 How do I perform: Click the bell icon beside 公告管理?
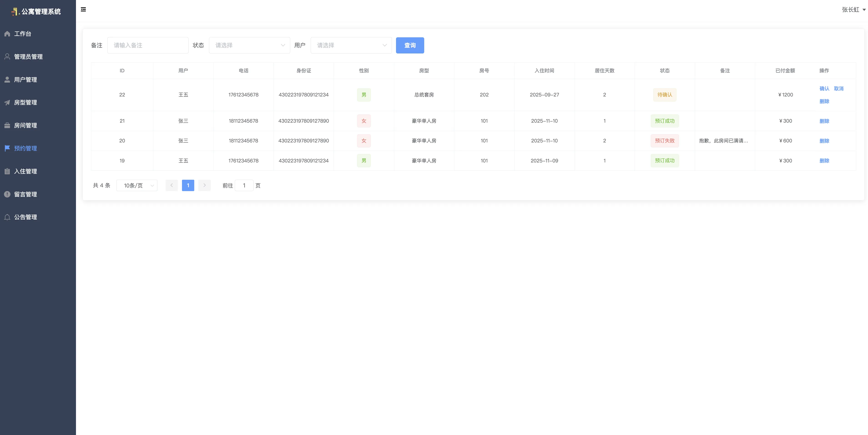7,217
